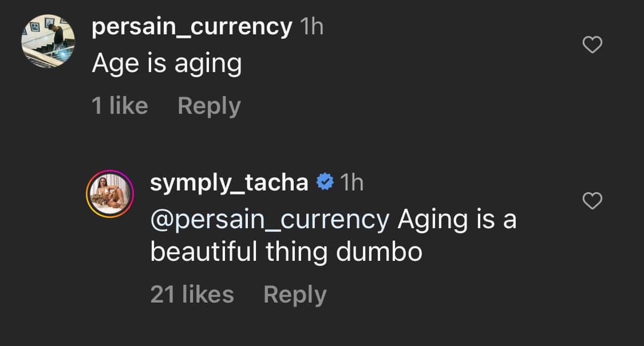Screen dimensions: 644x346
Task: Reply to persain_currency's comment
Action: [210, 105]
